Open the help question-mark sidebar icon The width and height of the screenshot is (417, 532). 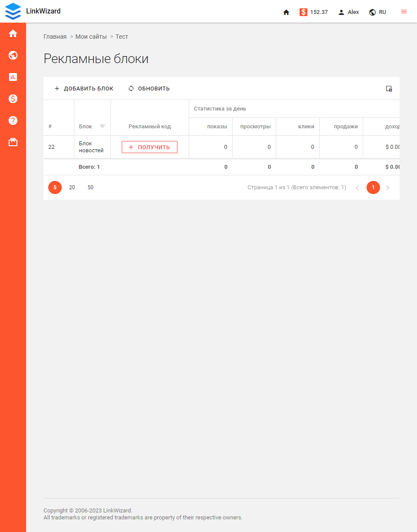(x=13, y=120)
